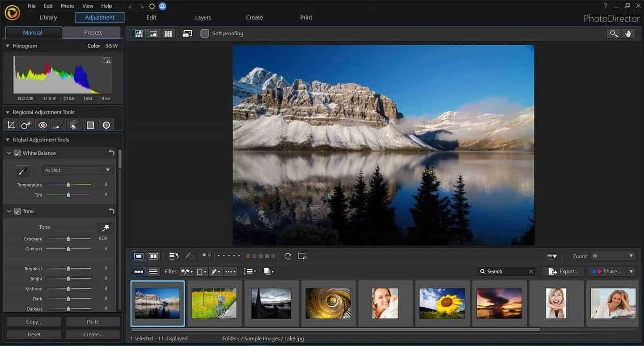Switch to the Layers tab

click(203, 17)
